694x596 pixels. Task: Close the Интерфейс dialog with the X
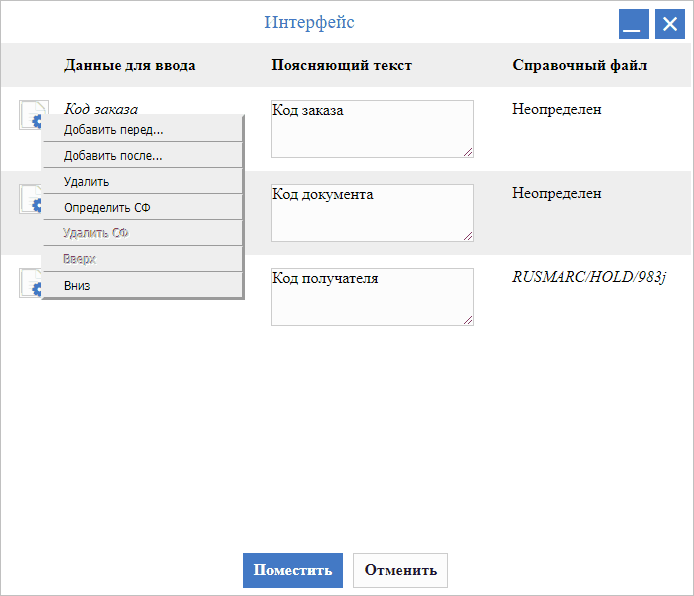pos(668,24)
